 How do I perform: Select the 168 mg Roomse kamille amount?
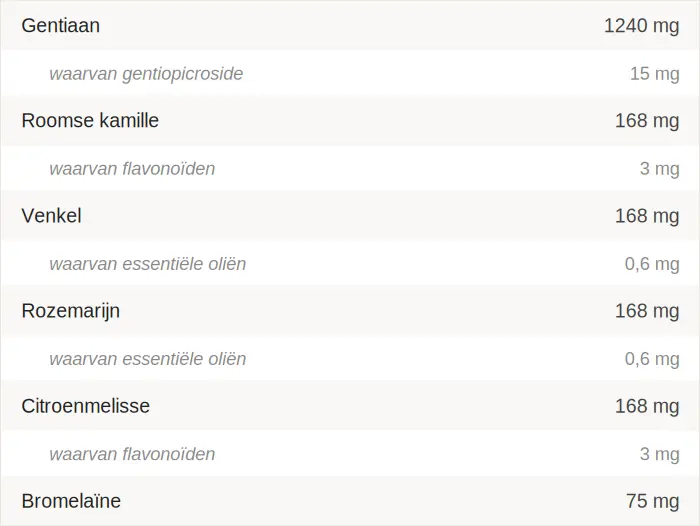pos(646,121)
